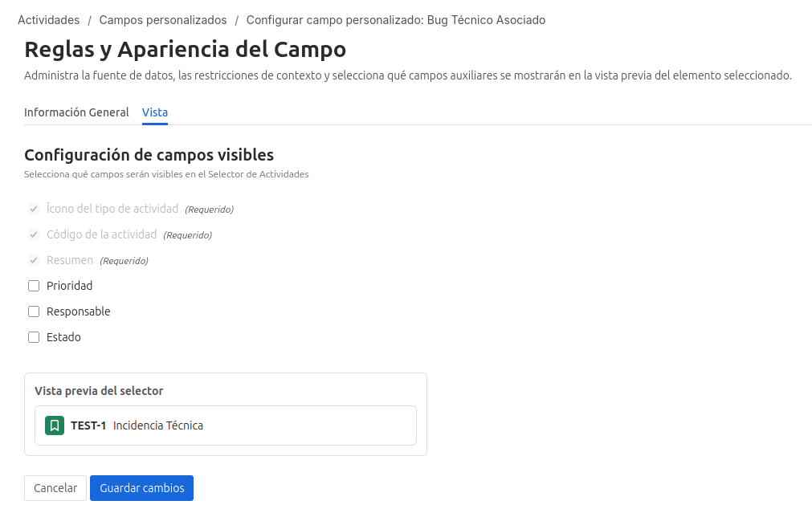Click the (Requerido) label next to Resumen
812x517 pixels.
pos(125,260)
